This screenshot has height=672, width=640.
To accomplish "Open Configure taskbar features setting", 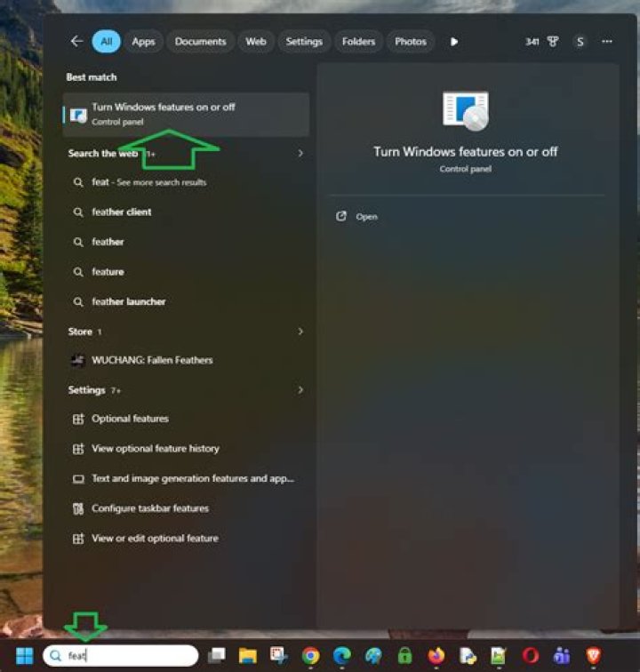I will click(x=186, y=508).
